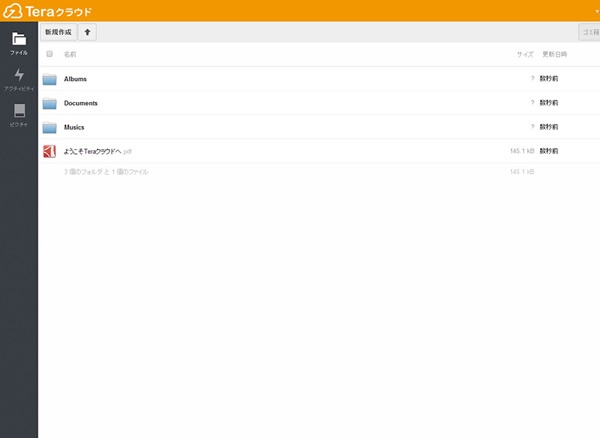
Task: Click the 新規作成 button
Action: coord(58,32)
